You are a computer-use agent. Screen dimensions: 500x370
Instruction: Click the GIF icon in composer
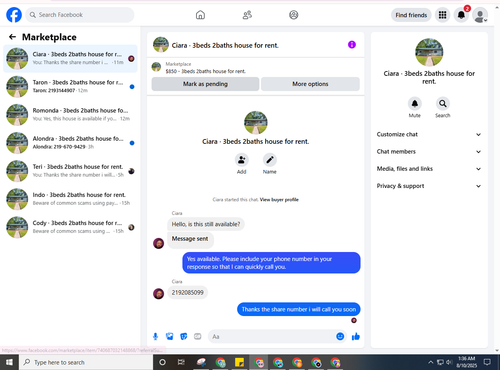pos(198,337)
